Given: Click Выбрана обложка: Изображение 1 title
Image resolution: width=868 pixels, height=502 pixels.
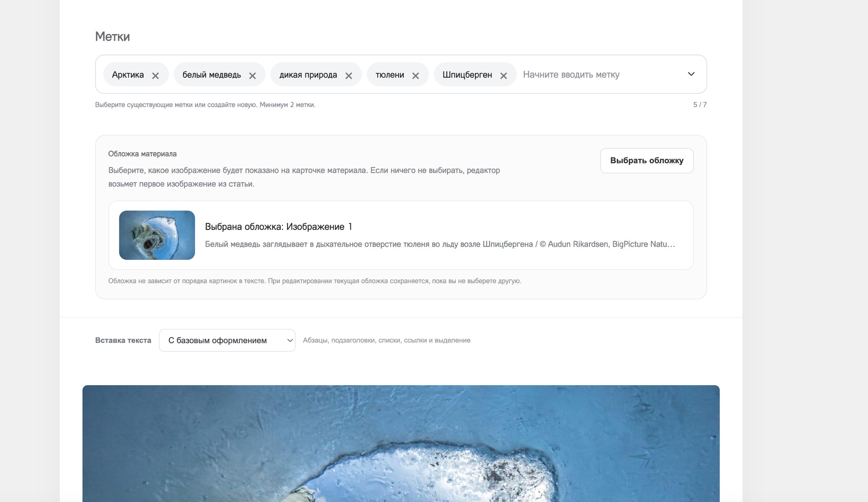Looking at the screenshot, I should click(278, 227).
